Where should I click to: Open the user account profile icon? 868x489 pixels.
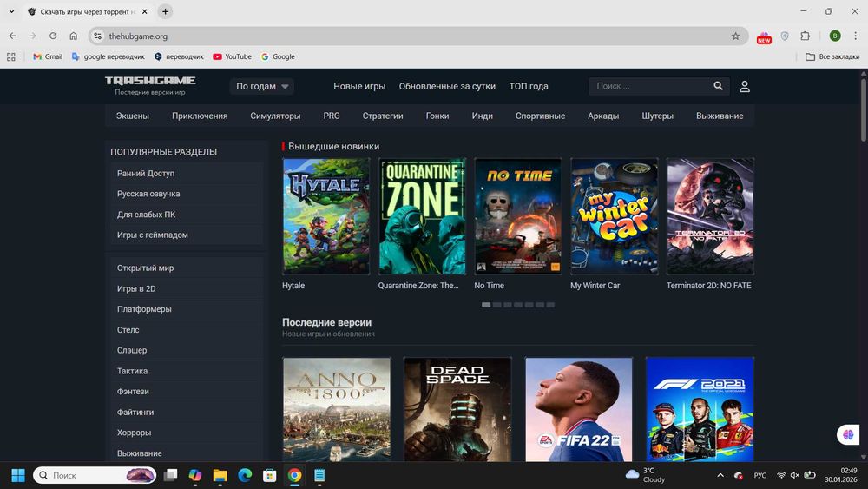pos(745,86)
